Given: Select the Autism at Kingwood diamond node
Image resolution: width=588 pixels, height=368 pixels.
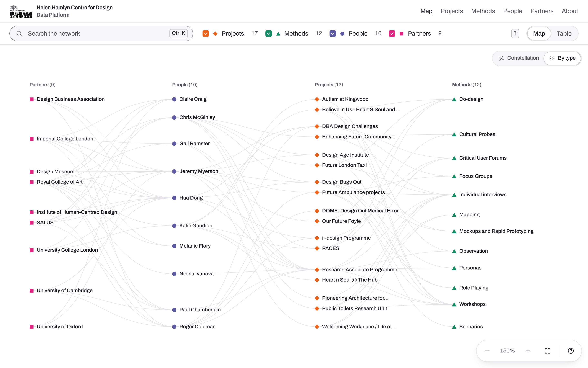Looking at the screenshot, I should (x=317, y=99).
